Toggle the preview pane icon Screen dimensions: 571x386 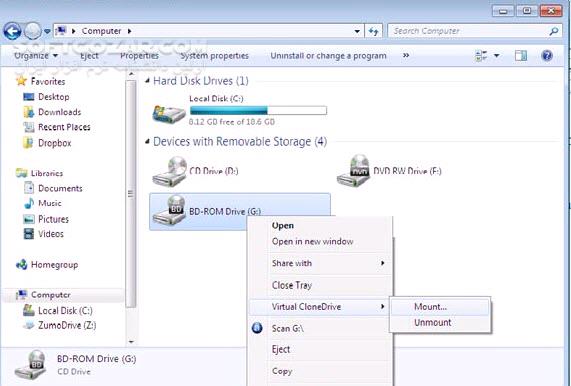click(x=521, y=56)
